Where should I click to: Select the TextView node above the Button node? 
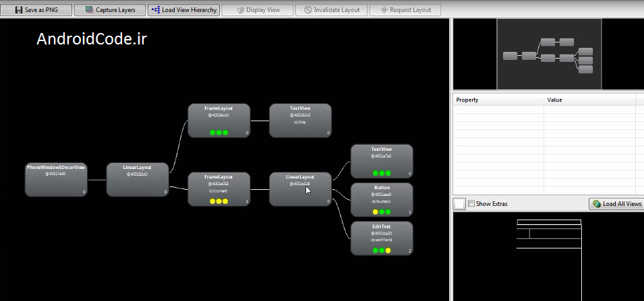tap(382, 161)
